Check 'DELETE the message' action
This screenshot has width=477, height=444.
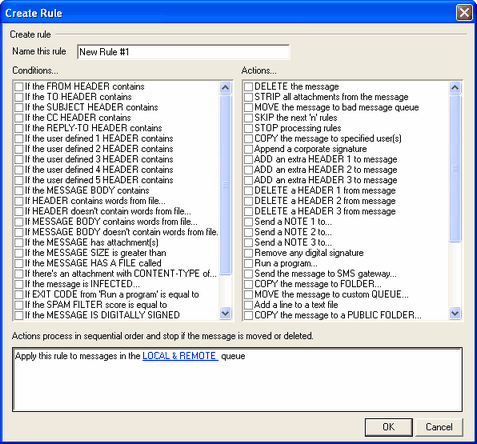(248, 87)
